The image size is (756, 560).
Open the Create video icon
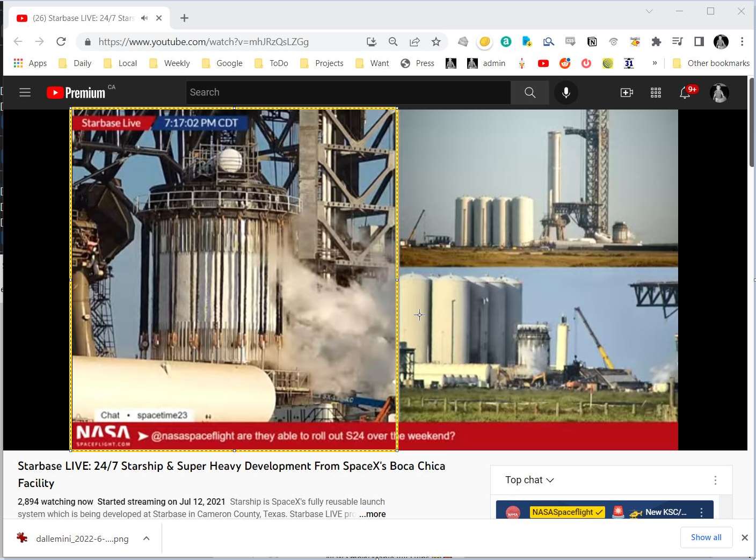(x=626, y=93)
